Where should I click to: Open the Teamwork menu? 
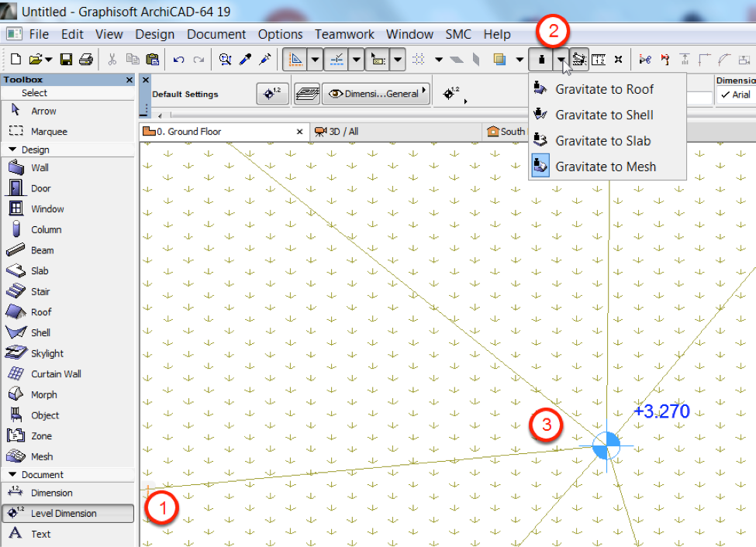coord(344,34)
